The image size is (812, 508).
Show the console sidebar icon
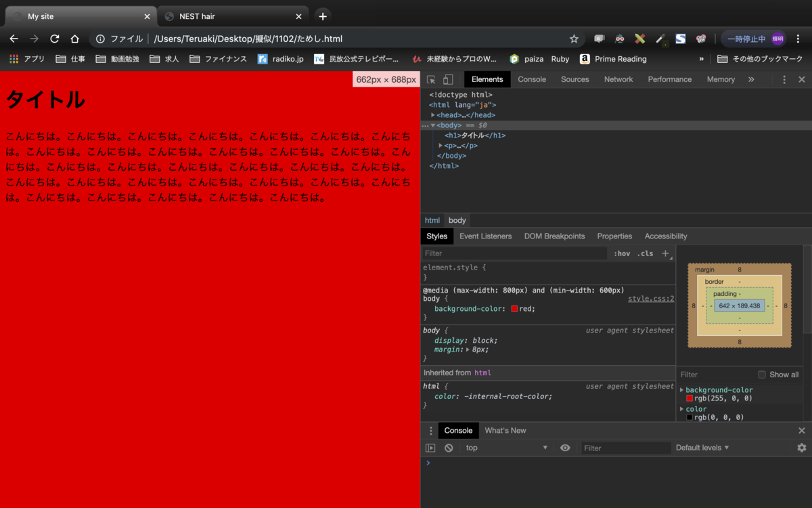click(x=430, y=448)
